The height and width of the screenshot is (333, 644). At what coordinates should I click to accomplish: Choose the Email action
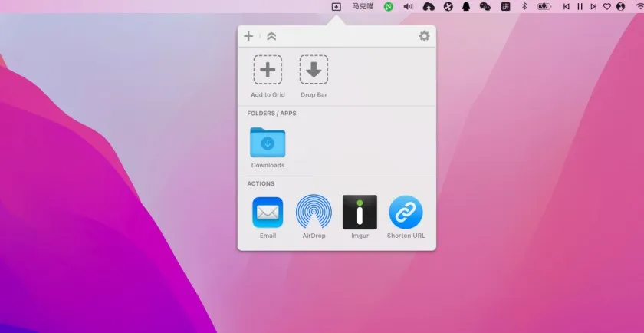(x=268, y=213)
